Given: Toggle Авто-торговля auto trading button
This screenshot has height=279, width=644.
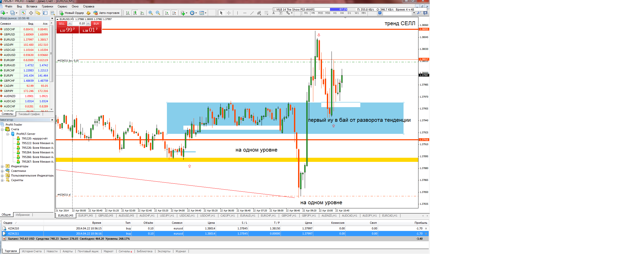Looking at the screenshot, I should pos(106,13).
